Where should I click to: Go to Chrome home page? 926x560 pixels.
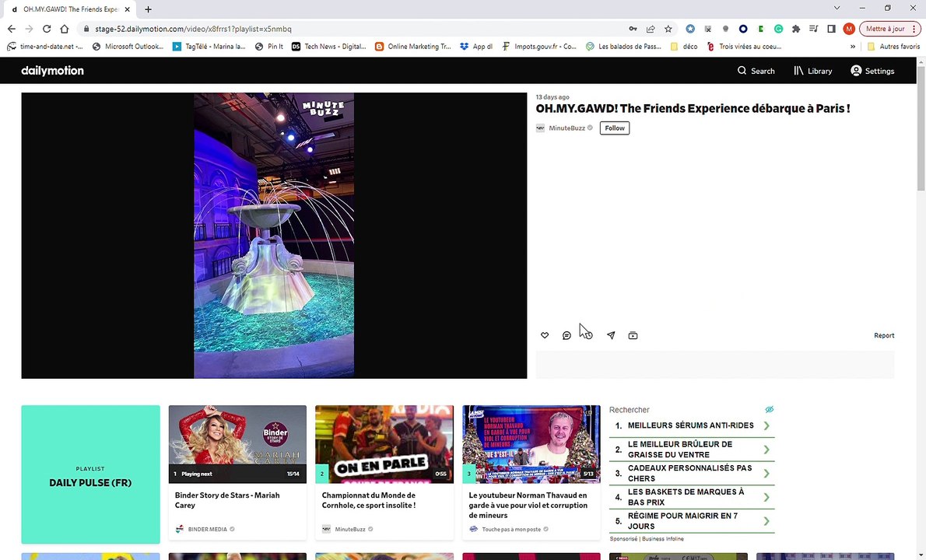coord(65,29)
